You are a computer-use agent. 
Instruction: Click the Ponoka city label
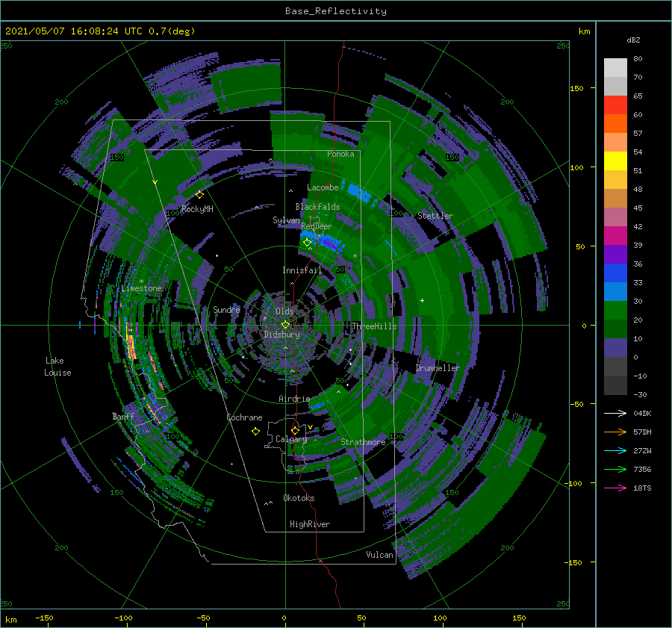pos(340,154)
